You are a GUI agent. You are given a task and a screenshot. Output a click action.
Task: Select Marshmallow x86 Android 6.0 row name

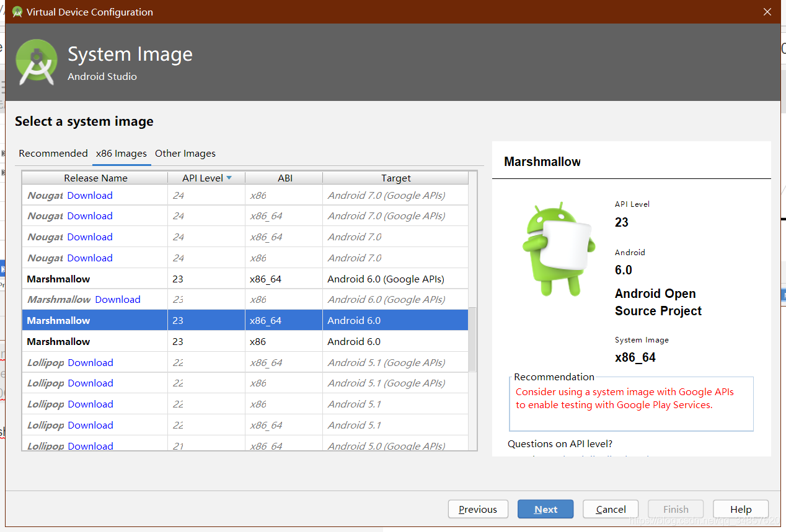[58, 342]
